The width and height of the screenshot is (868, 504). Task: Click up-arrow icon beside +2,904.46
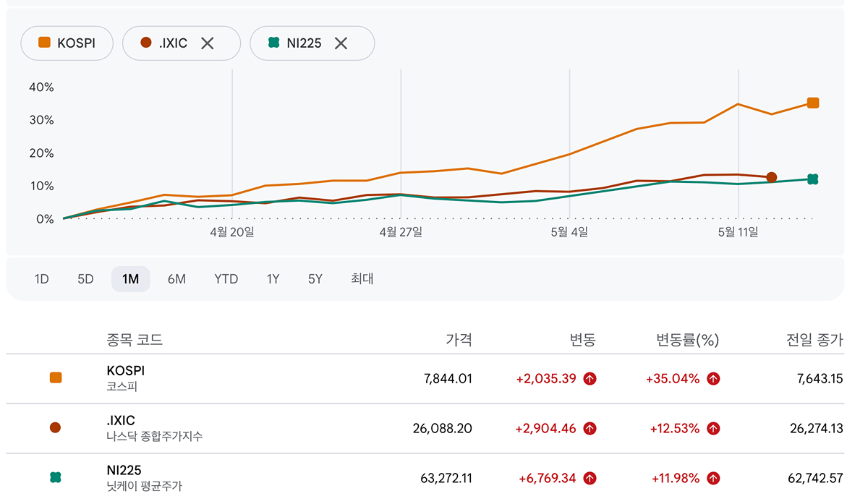point(590,428)
